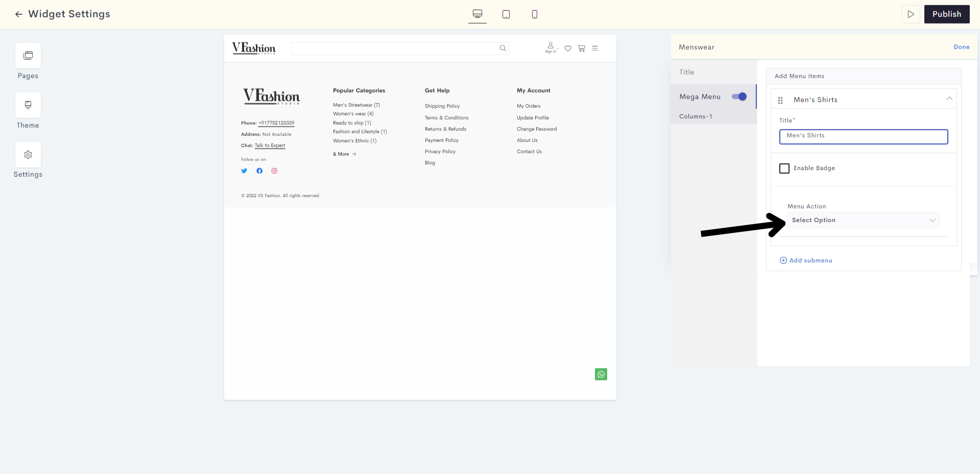Click the VFashion footer logo

271,96
